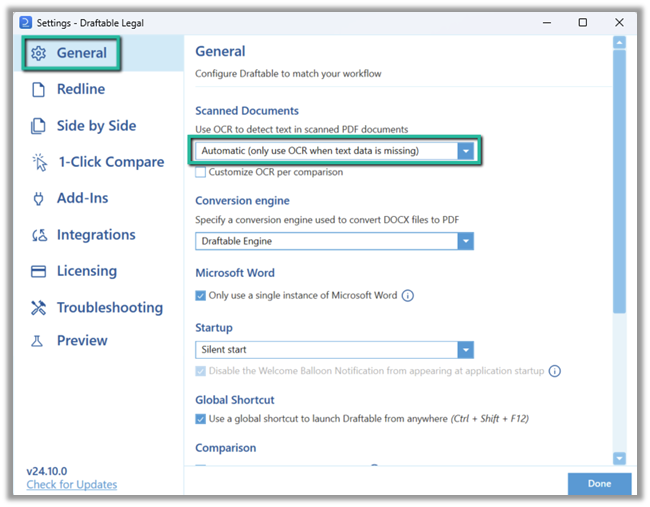Minimize the Settings window
Image resolution: width=650 pixels, height=507 pixels.
[547, 22]
